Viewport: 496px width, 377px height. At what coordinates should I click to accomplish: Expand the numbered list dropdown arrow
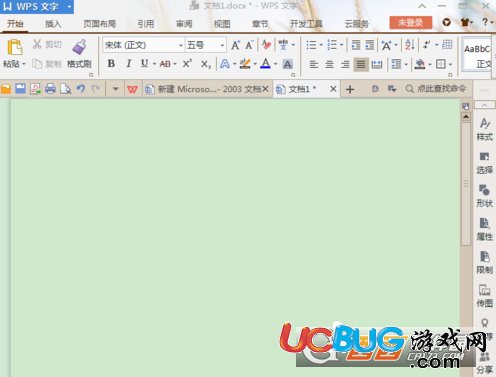341,45
